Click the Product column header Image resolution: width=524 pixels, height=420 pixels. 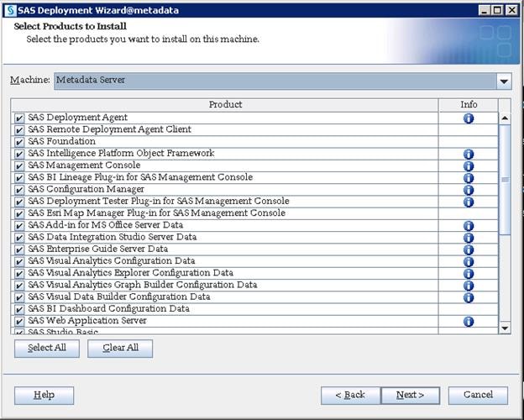(224, 105)
